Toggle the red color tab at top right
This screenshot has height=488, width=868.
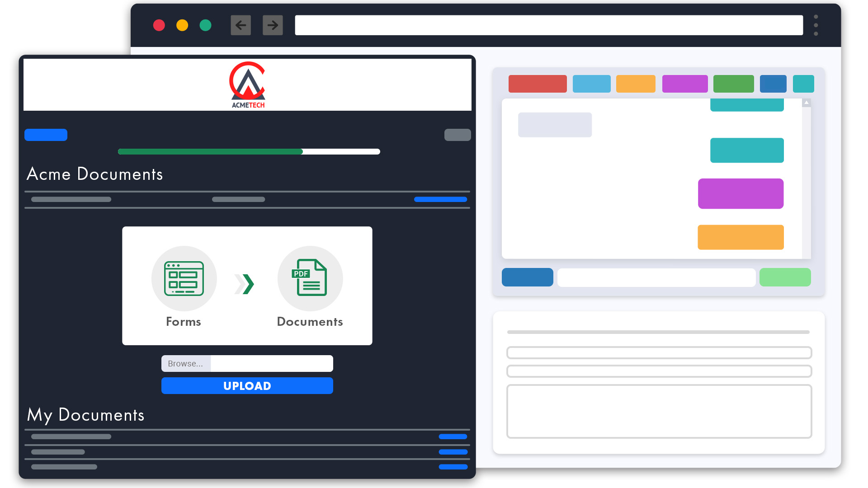click(537, 84)
